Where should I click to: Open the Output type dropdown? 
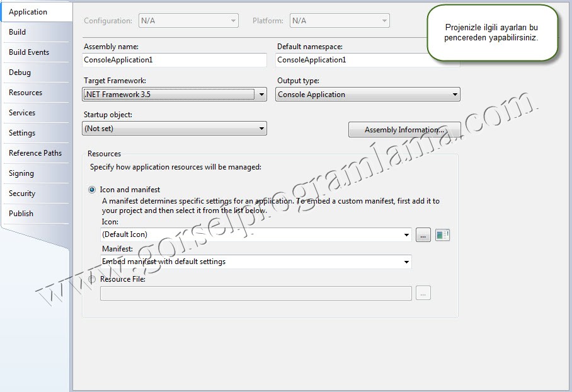point(367,95)
